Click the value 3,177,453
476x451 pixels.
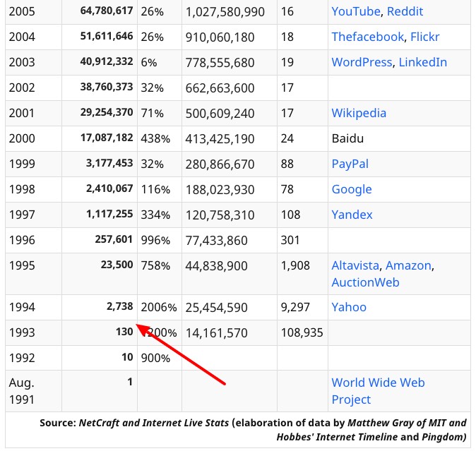coord(109,163)
